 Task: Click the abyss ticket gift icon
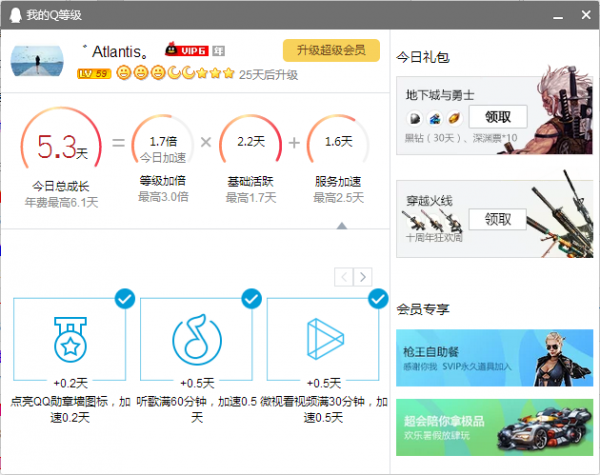click(x=434, y=118)
